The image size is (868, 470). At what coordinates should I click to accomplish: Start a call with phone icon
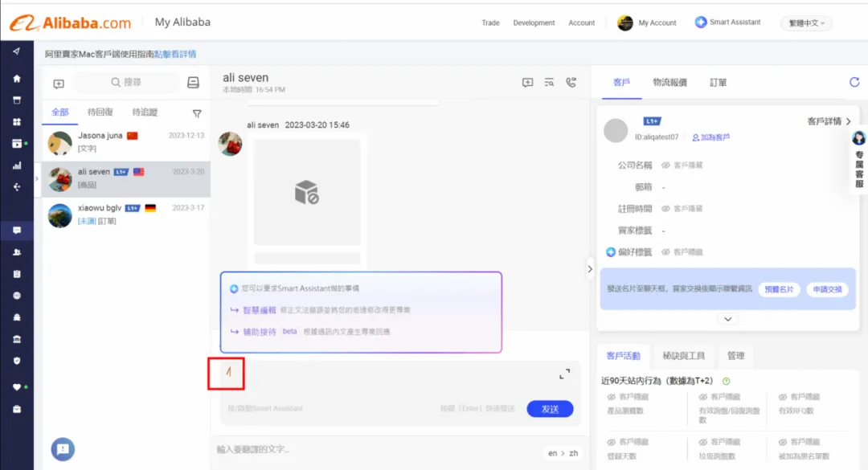[x=571, y=83]
